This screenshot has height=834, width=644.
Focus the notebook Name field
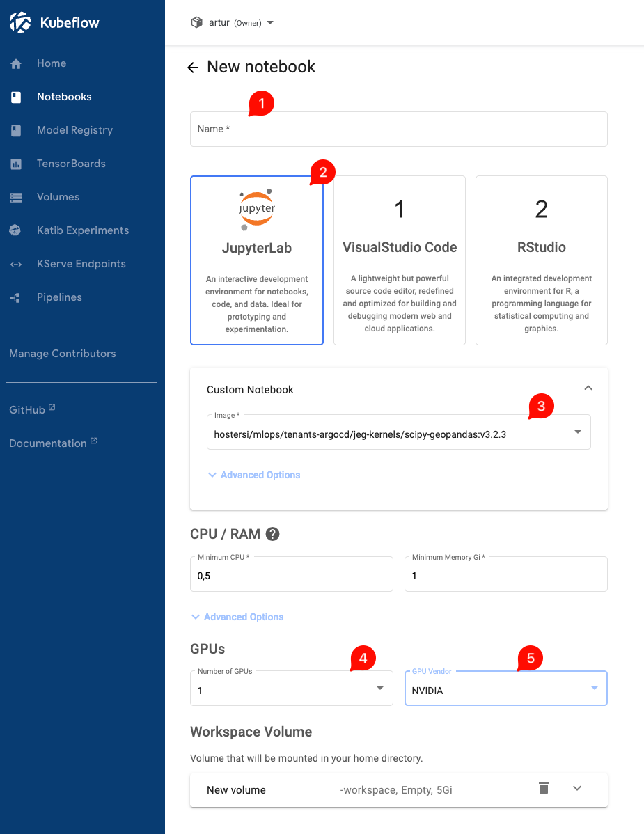click(399, 129)
